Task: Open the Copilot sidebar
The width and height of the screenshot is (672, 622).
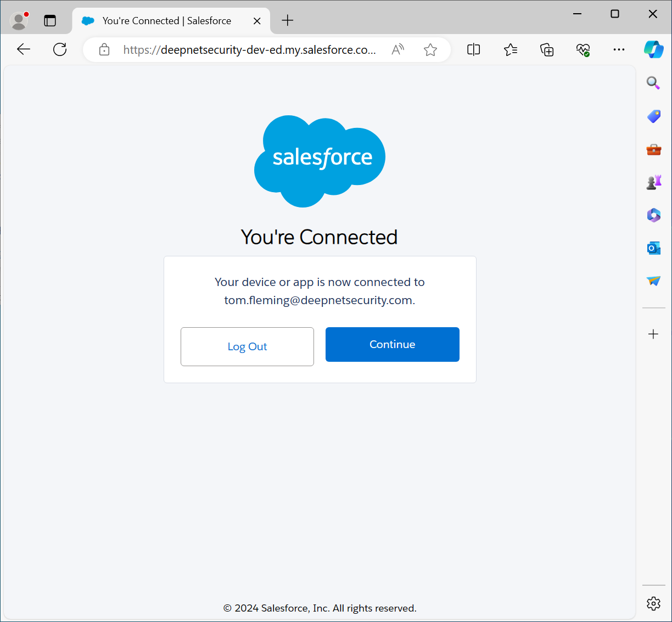Action: [x=653, y=49]
